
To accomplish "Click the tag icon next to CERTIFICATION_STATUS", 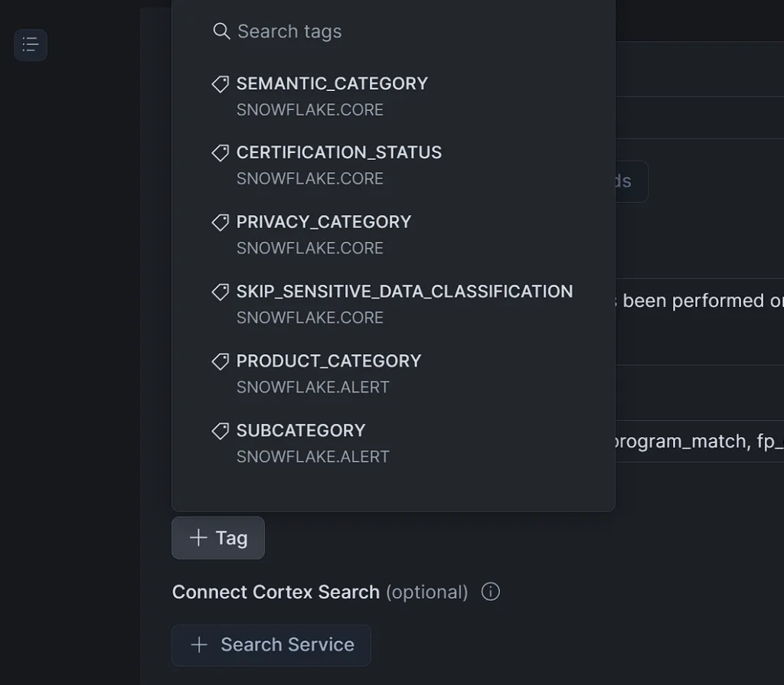I will tap(220, 152).
